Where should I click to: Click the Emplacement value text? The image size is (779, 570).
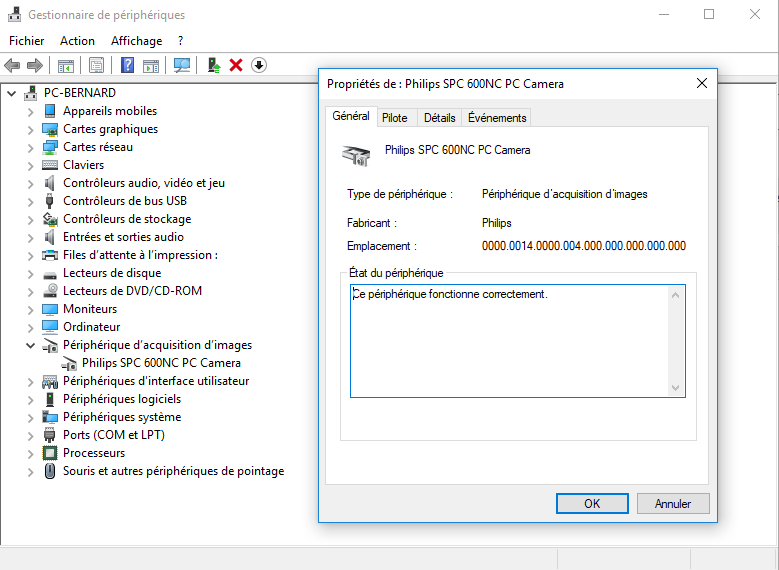584,246
